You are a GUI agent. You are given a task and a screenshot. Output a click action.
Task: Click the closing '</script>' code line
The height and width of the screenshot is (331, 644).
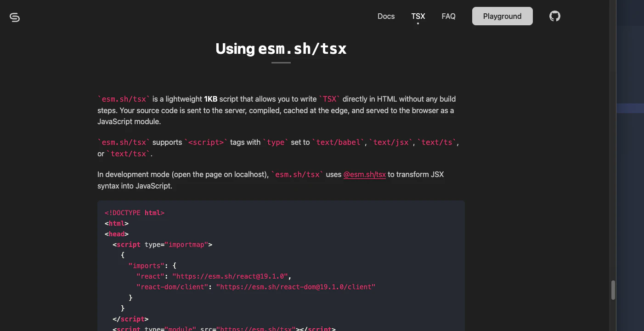click(130, 319)
